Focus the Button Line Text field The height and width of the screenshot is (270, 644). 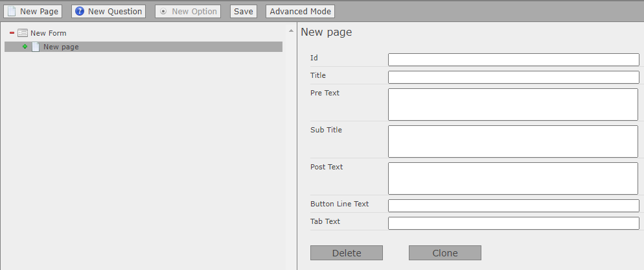click(513, 206)
